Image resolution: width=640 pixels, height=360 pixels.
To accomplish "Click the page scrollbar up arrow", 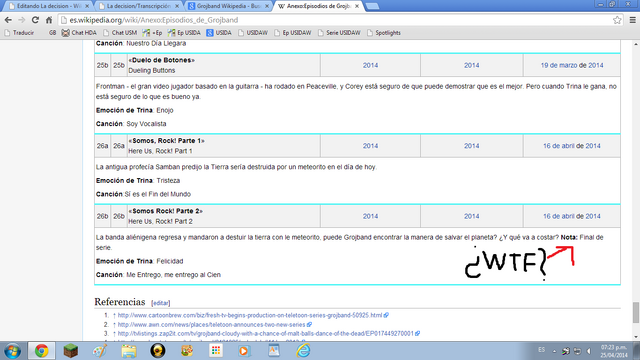I will point(636,44).
